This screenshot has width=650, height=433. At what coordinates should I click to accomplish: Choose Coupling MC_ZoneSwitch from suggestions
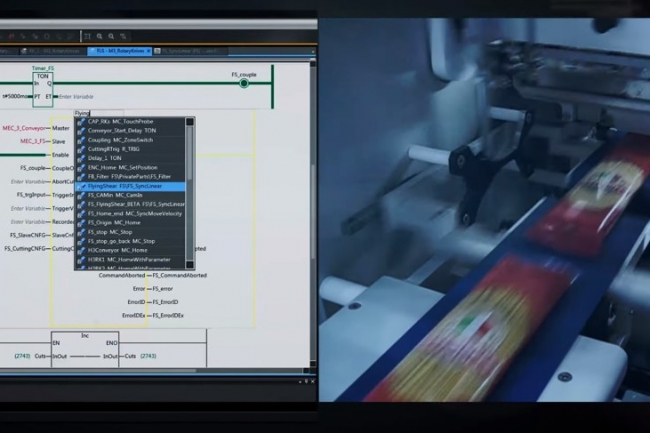[130, 140]
